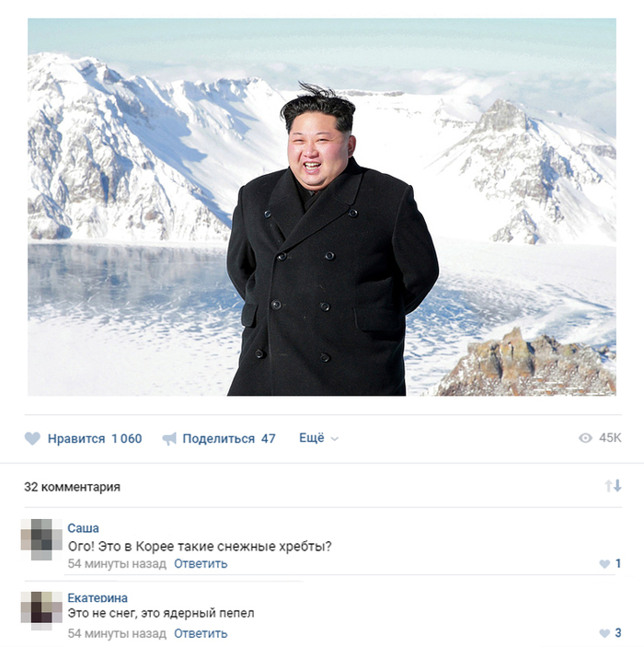Image resolution: width=644 pixels, height=647 pixels.
Task: Click the 32 комментария header
Action: [x=72, y=487]
